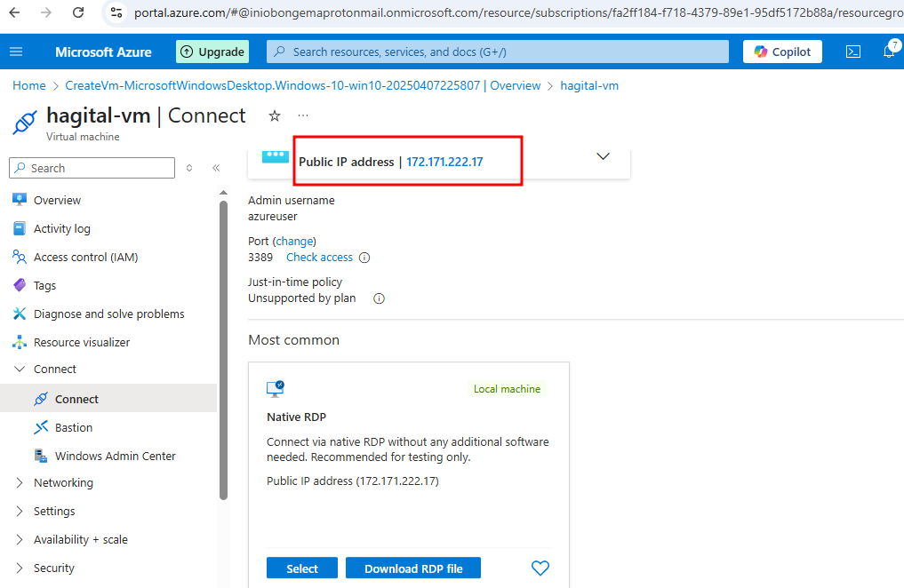Click the Local machine badge
The image size is (904, 588).
point(507,389)
